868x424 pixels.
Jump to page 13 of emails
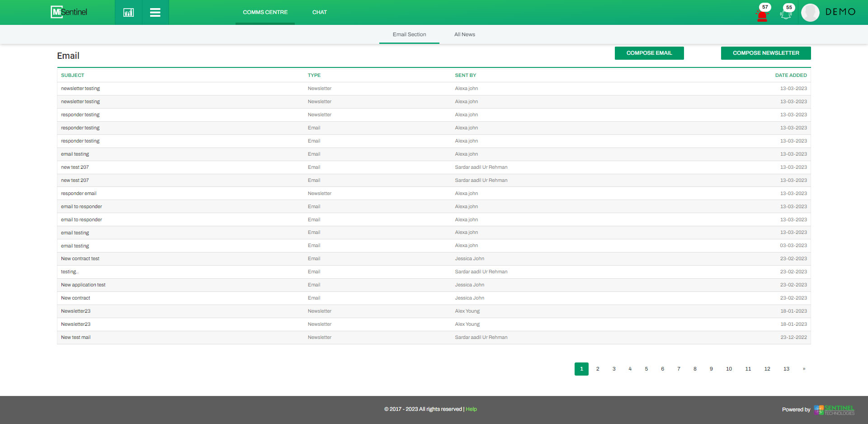(786, 369)
